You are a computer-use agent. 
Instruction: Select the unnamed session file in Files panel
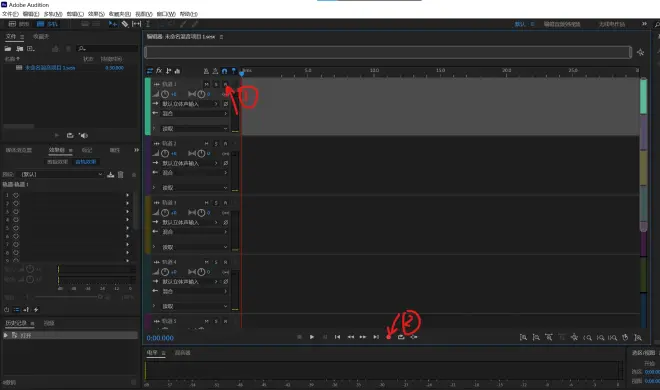tap(50, 68)
